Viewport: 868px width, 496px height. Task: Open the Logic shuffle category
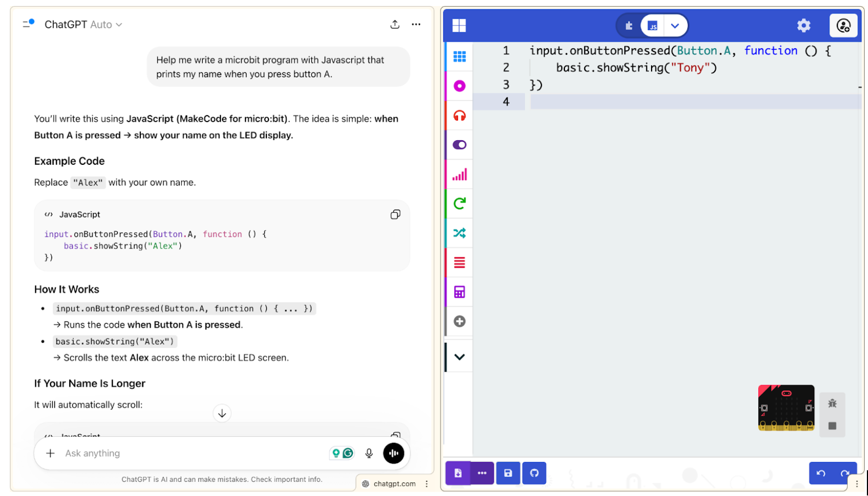(x=459, y=233)
